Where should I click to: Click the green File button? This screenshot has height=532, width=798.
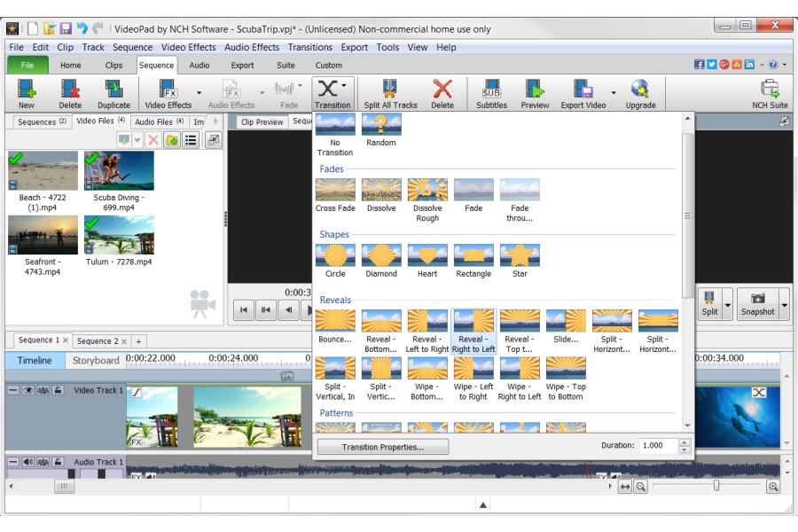[27, 65]
